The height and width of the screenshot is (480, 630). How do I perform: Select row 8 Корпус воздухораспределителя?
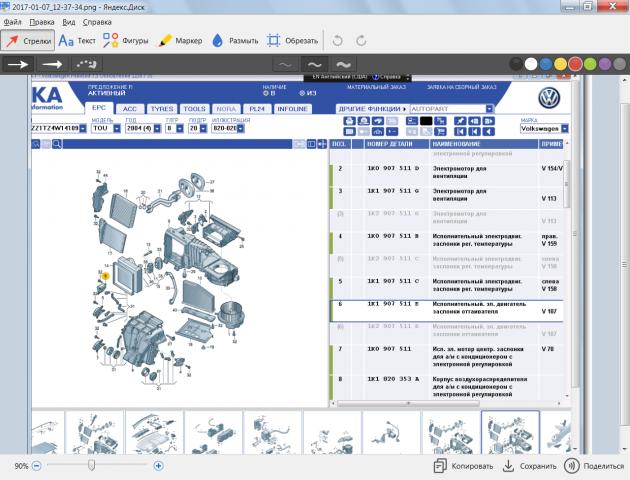tap(446, 387)
